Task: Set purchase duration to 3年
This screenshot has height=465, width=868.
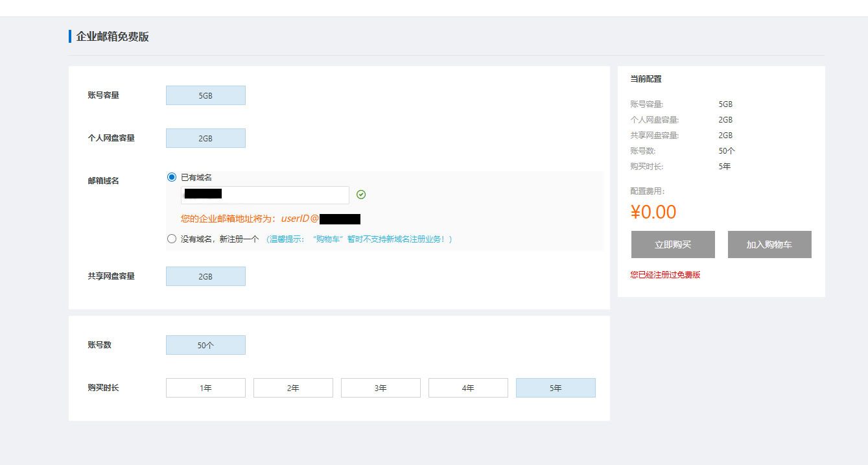Action: (381, 388)
